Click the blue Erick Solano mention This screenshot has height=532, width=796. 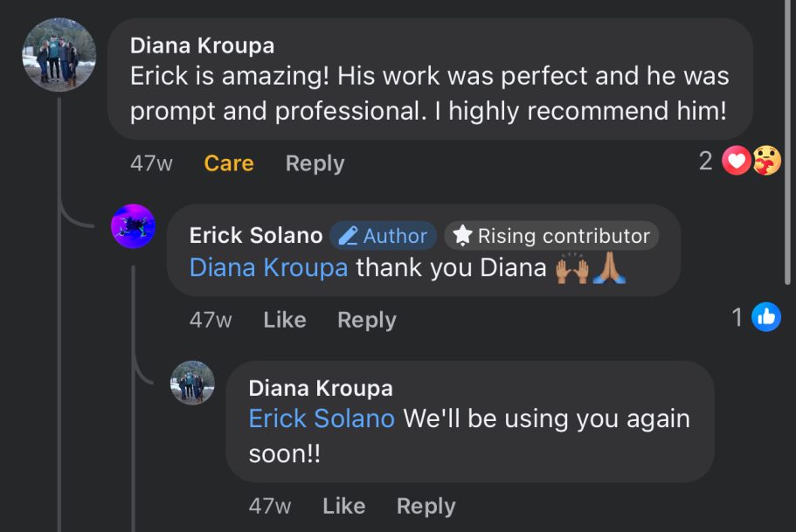pyautogui.click(x=322, y=418)
